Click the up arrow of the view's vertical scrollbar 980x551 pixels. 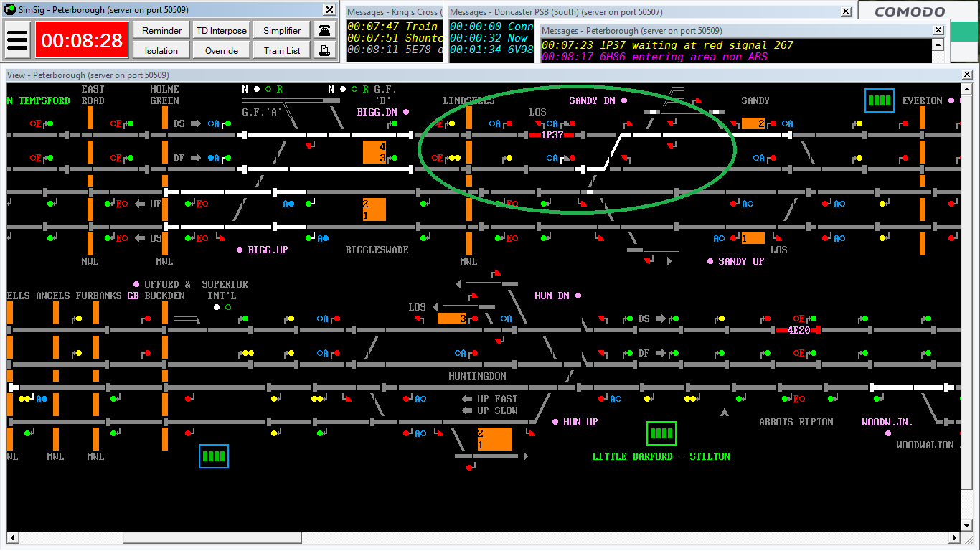click(966, 88)
